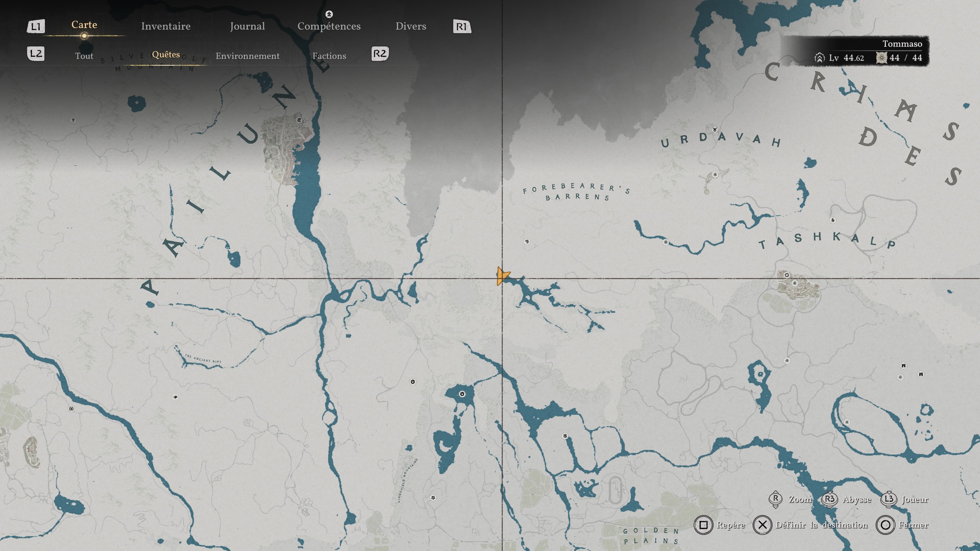Image resolution: width=980 pixels, height=551 pixels.
Task: Click the triangle button icon above Compétences
Action: (x=329, y=15)
